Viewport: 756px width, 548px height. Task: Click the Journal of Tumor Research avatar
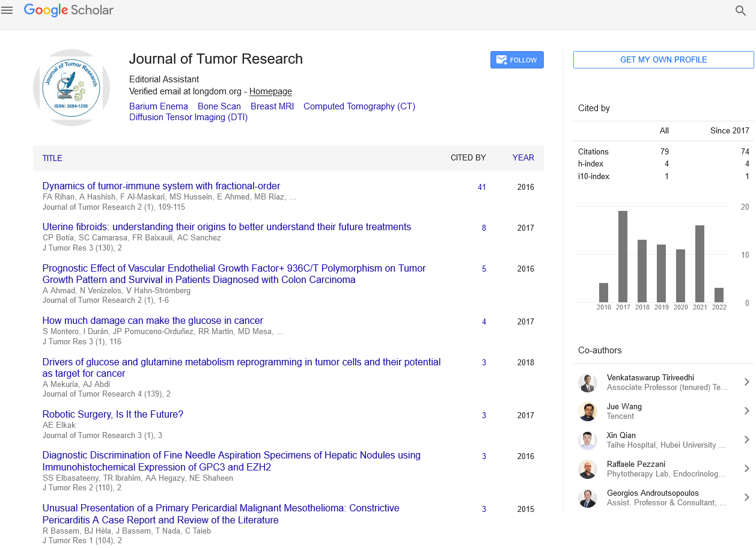tap(71, 88)
